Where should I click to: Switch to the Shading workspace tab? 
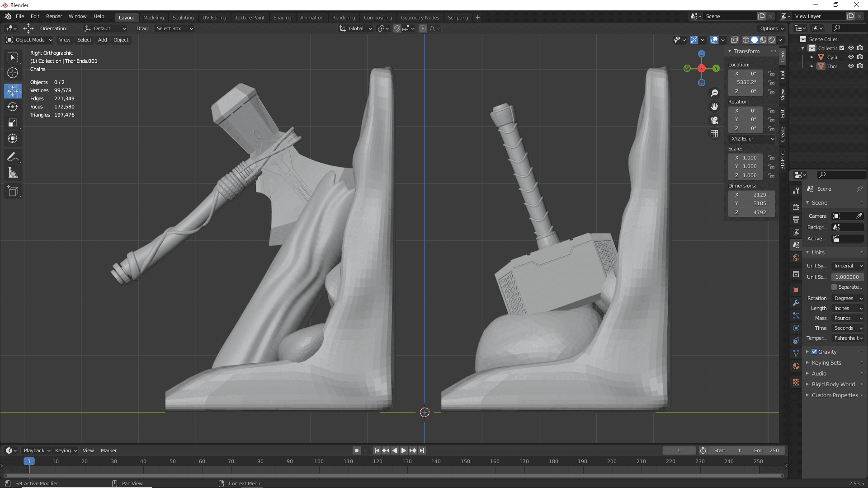point(282,18)
